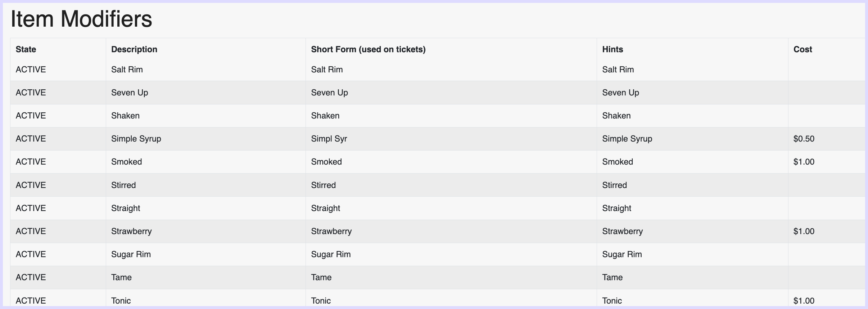Click the $0.50 cost for Simple Syrup
The width and height of the screenshot is (868, 309).
pos(804,139)
